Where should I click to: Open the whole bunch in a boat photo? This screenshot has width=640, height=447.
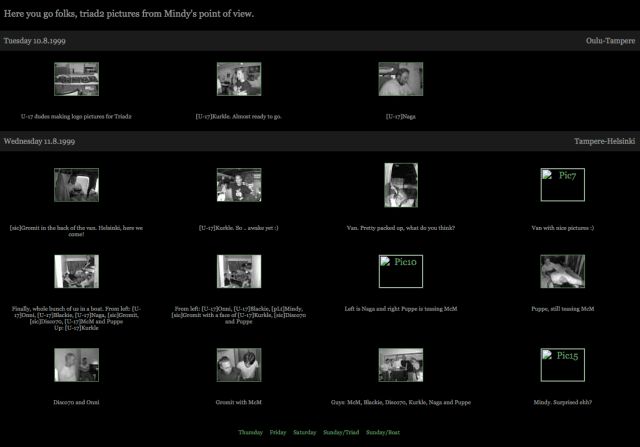tap(76, 271)
